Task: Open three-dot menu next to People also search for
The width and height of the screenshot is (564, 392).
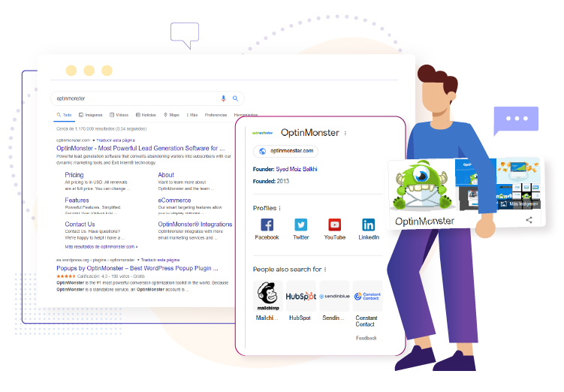Action: (324, 270)
